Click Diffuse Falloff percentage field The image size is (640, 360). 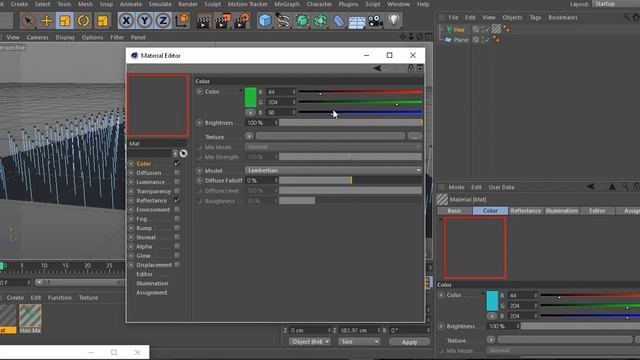261,180
